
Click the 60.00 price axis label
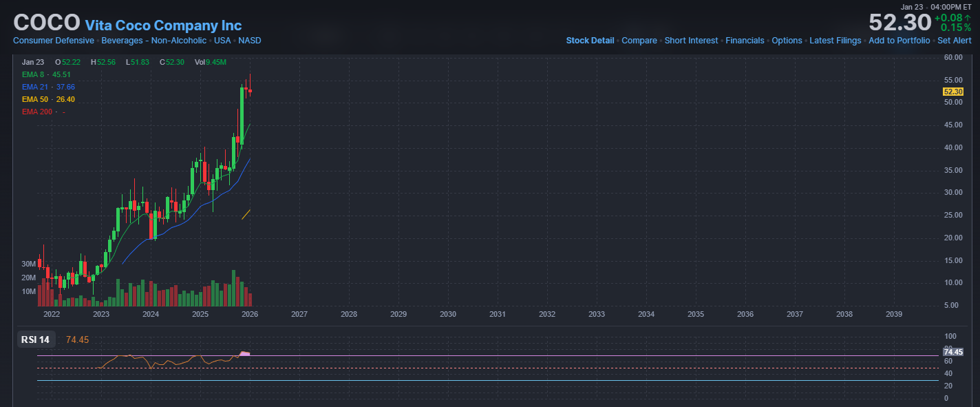coord(952,58)
